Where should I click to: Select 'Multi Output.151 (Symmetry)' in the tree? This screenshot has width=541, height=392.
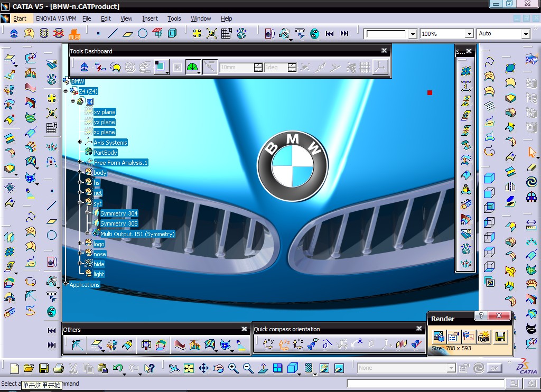coord(137,234)
